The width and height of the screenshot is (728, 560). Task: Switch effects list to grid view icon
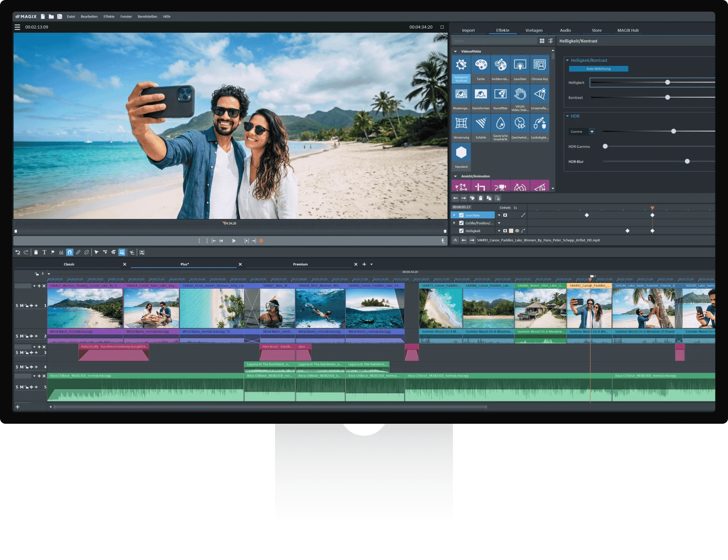coord(542,41)
